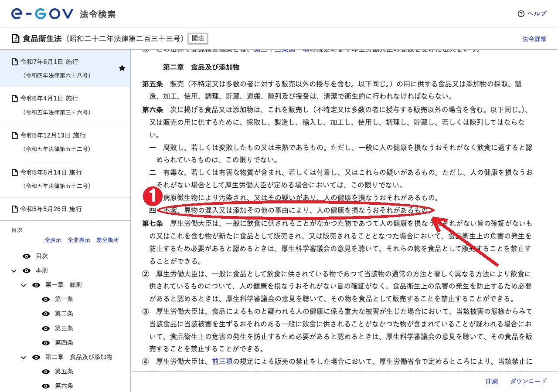Toggle the eye icon for 第一条

[46, 299]
